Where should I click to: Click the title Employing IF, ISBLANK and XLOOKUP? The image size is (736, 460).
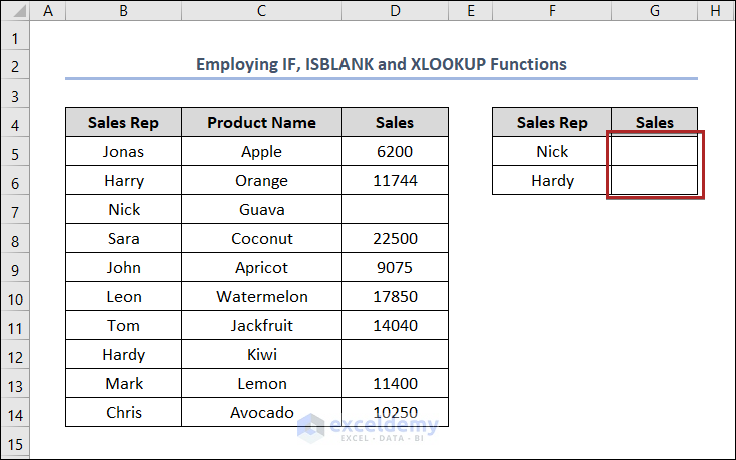pos(381,64)
